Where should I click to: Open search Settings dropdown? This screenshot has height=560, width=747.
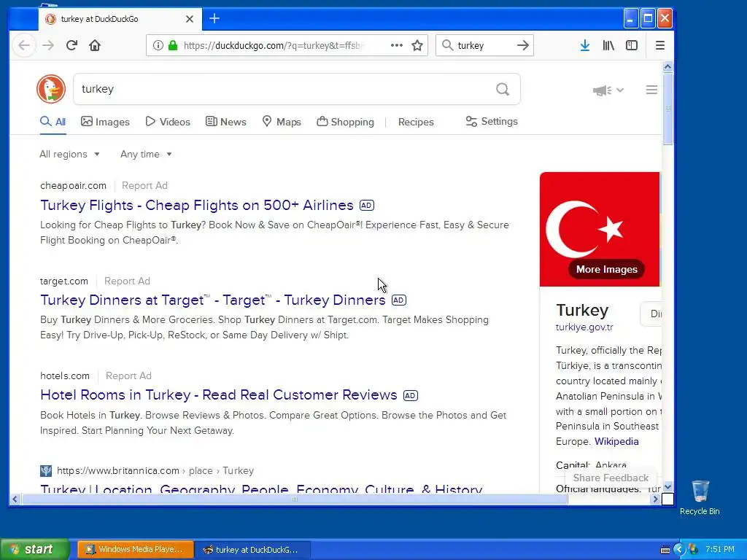pos(492,122)
